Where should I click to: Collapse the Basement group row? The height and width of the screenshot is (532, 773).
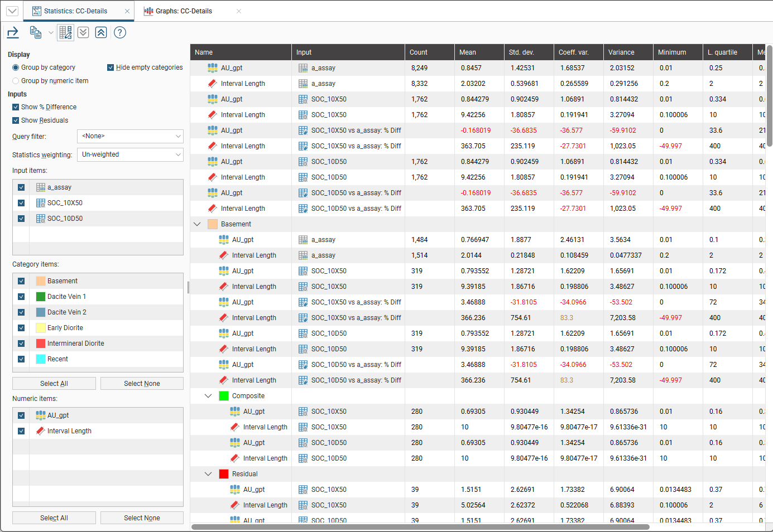point(197,224)
